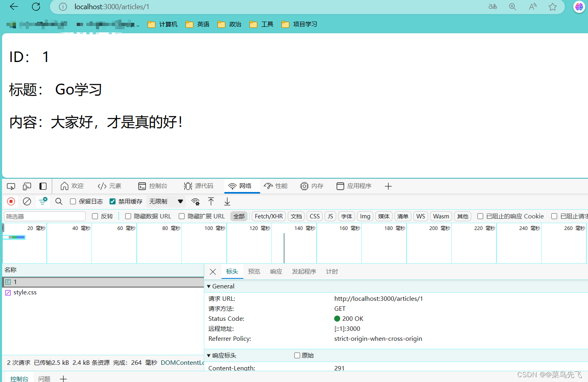Uncheck the 禁用缓存 checkbox
Viewport: 588px width, 382px height.
click(112, 202)
